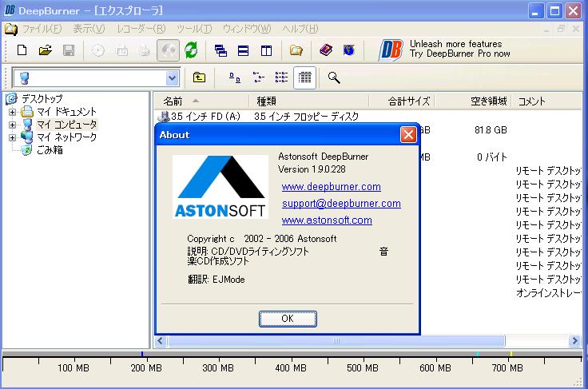588x389 pixels.
Task: Click the green Refresh arrows icon
Action: pyautogui.click(x=191, y=50)
